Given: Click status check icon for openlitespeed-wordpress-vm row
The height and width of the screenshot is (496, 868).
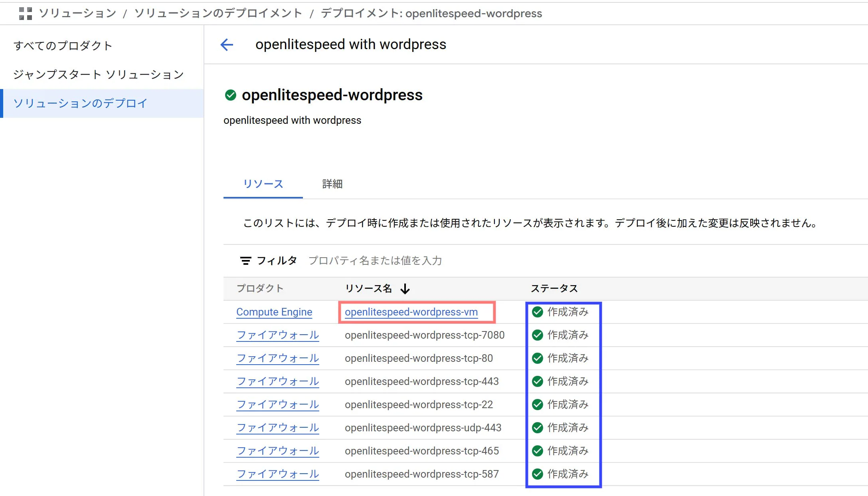Looking at the screenshot, I should (538, 312).
